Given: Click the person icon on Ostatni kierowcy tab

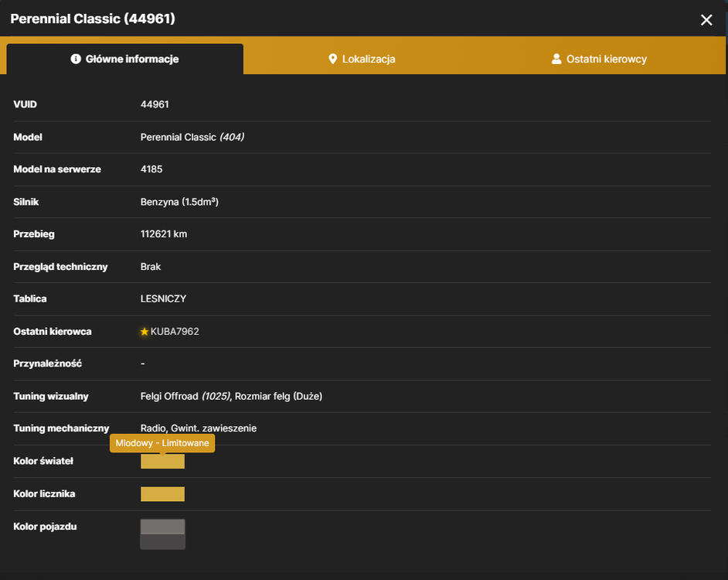Looking at the screenshot, I should 556,59.
